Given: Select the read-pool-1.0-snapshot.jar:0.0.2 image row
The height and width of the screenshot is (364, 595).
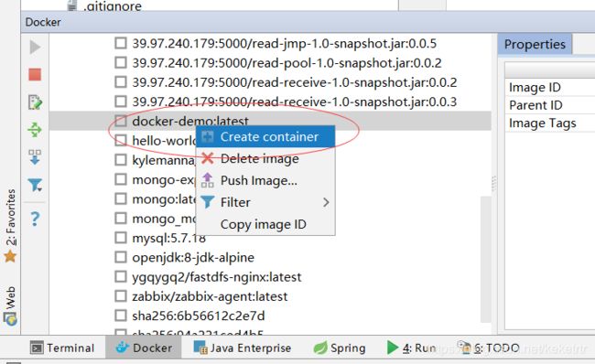Looking at the screenshot, I should pyautogui.click(x=270, y=62).
